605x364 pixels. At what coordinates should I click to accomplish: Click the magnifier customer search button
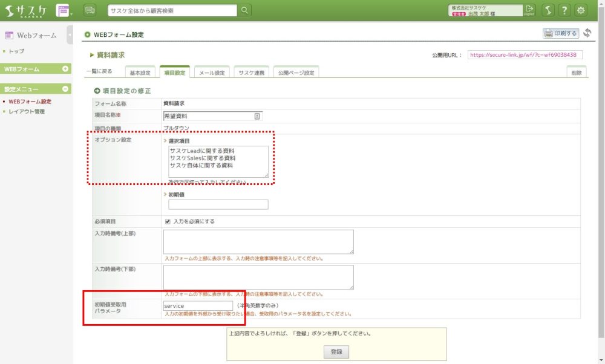pyautogui.click(x=244, y=10)
